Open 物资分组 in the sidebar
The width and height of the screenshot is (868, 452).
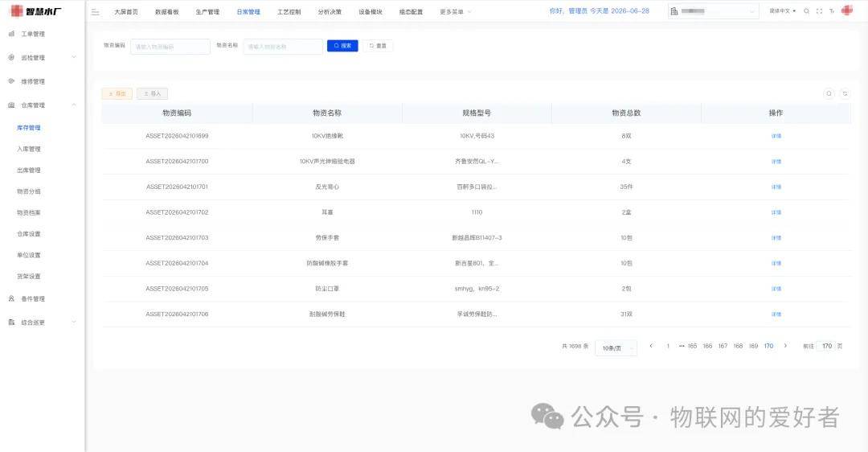[x=28, y=191]
